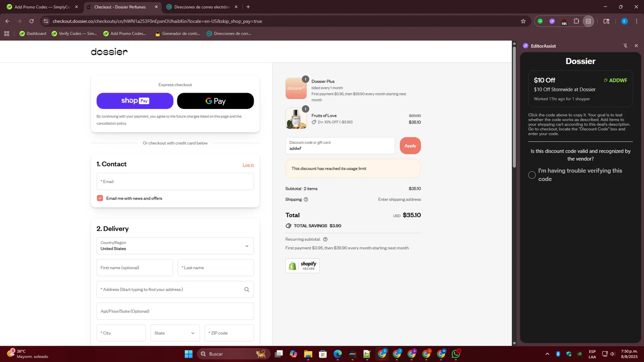
Task: Open the Extensions puzzle icon
Action: coord(576,21)
